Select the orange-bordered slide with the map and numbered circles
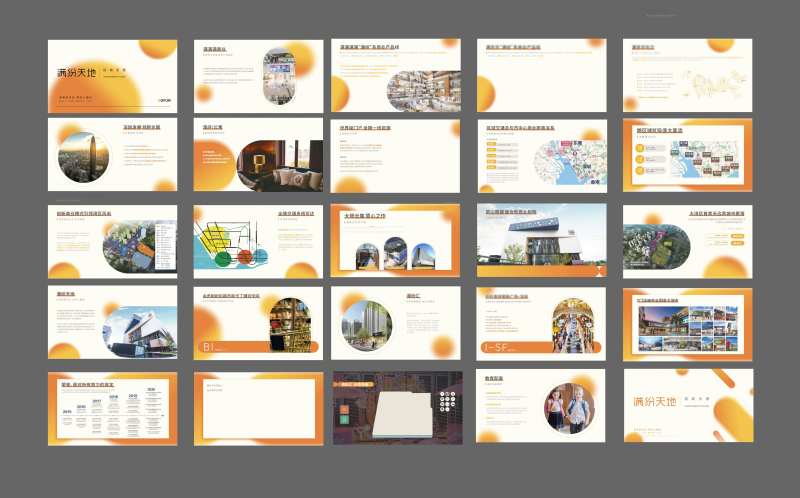 tap(687, 156)
